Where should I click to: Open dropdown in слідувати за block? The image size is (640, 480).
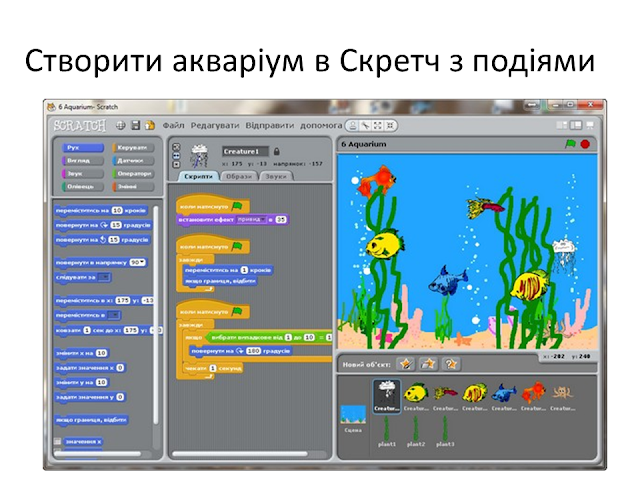(104, 278)
